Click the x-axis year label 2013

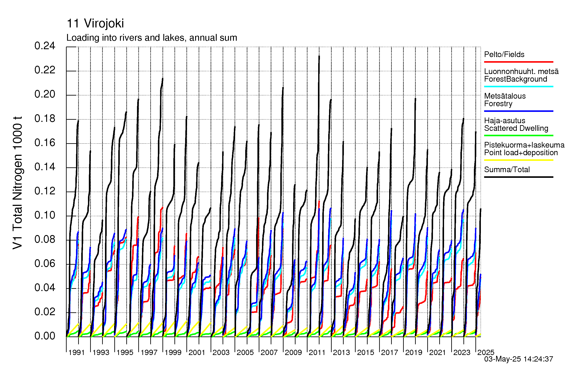click(x=341, y=352)
